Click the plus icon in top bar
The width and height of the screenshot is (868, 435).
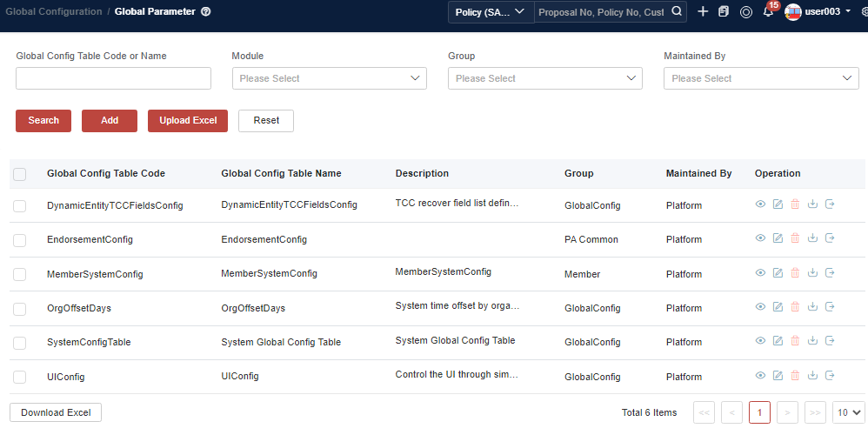pos(703,11)
